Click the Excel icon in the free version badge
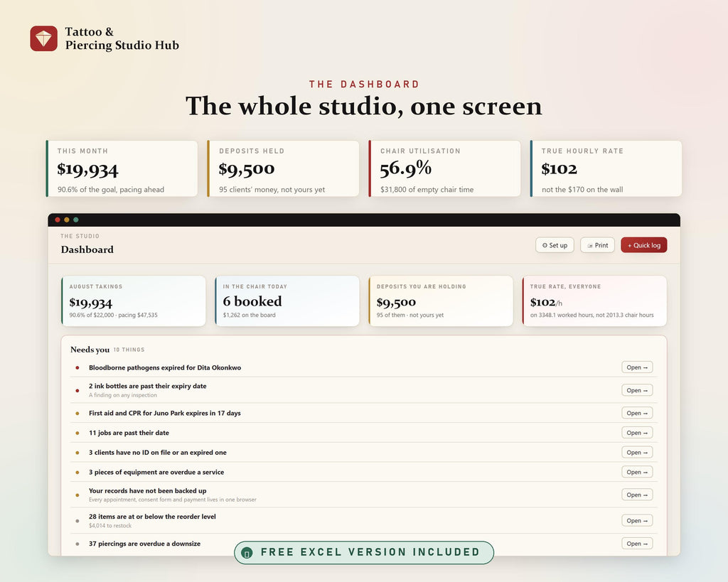The width and height of the screenshot is (728, 582). tap(247, 553)
